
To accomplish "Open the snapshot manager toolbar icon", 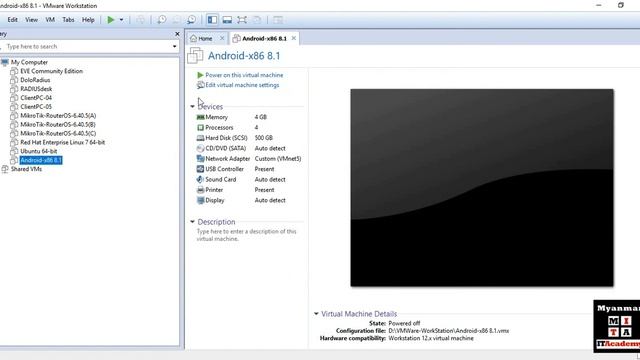I will pos(191,20).
